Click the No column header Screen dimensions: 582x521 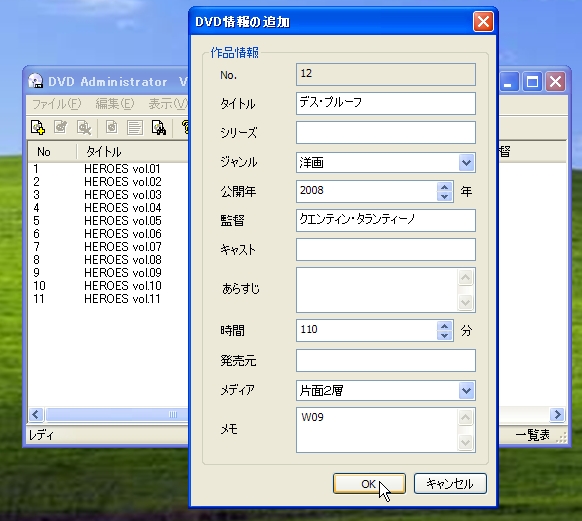(x=52, y=152)
